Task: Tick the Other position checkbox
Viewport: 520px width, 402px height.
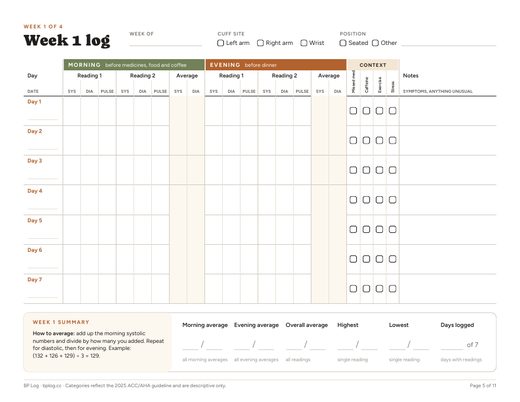Action: [375, 43]
